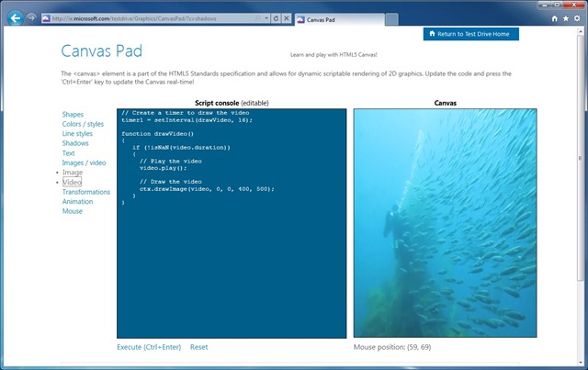This screenshot has height=370, width=588.
Task: Click the 'function drawVideo()' code line
Action: coord(157,134)
